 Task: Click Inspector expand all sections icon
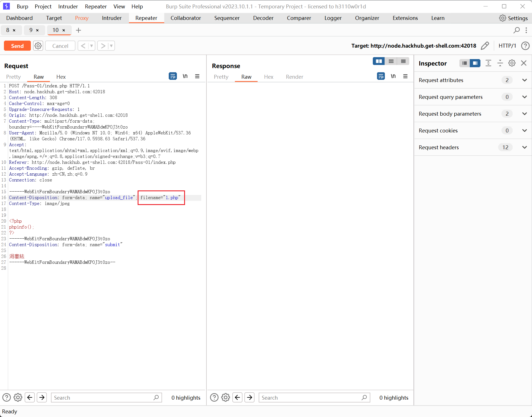[488, 63]
